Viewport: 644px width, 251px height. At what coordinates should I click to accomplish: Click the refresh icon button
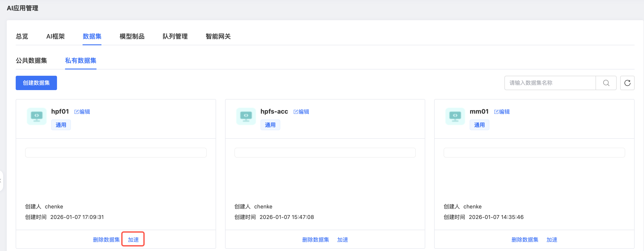[x=627, y=83]
